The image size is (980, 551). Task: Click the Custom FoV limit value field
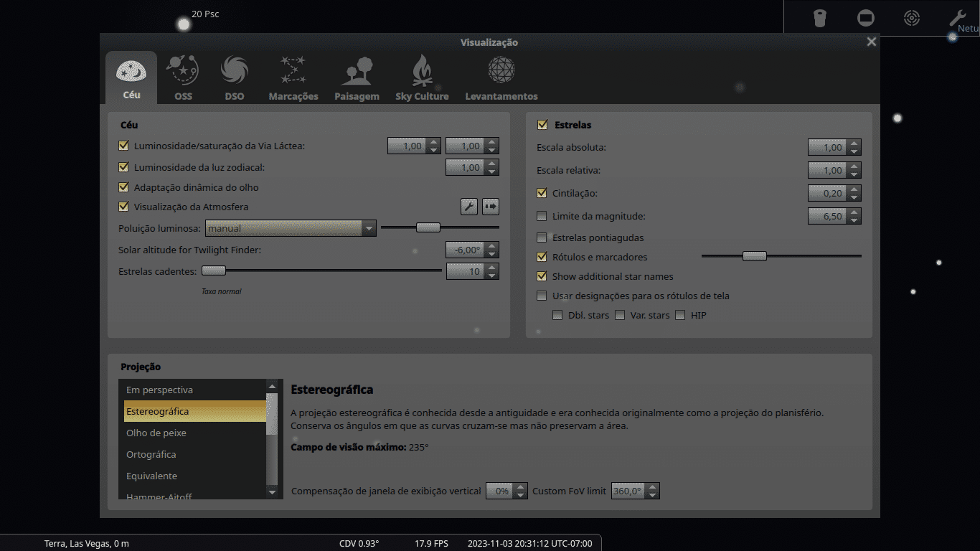(628, 491)
